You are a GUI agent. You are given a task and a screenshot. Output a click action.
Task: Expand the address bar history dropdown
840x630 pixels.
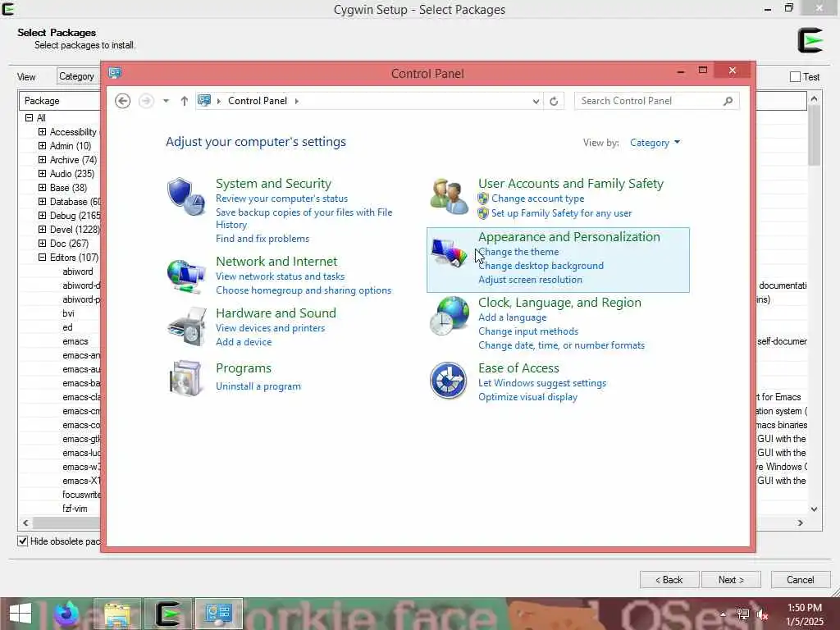[x=536, y=101]
